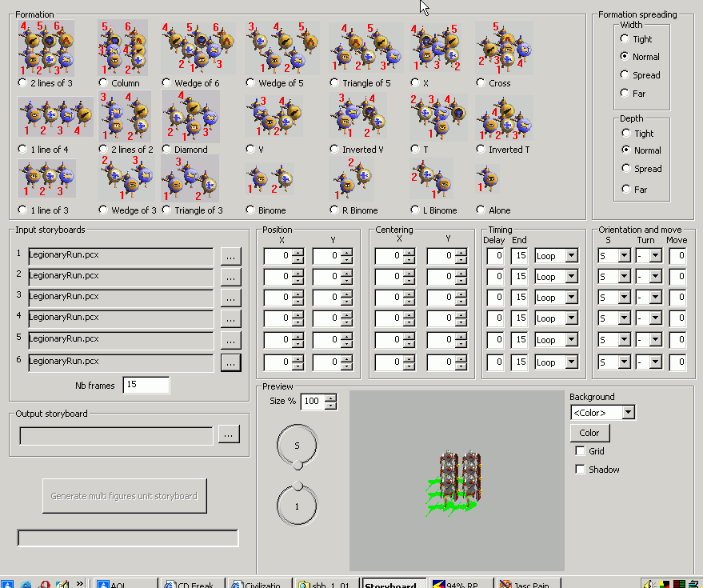The width and height of the screenshot is (703, 588).
Task: Click 'Generate multi figures unit storyboard' button
Action: point(125,496)
